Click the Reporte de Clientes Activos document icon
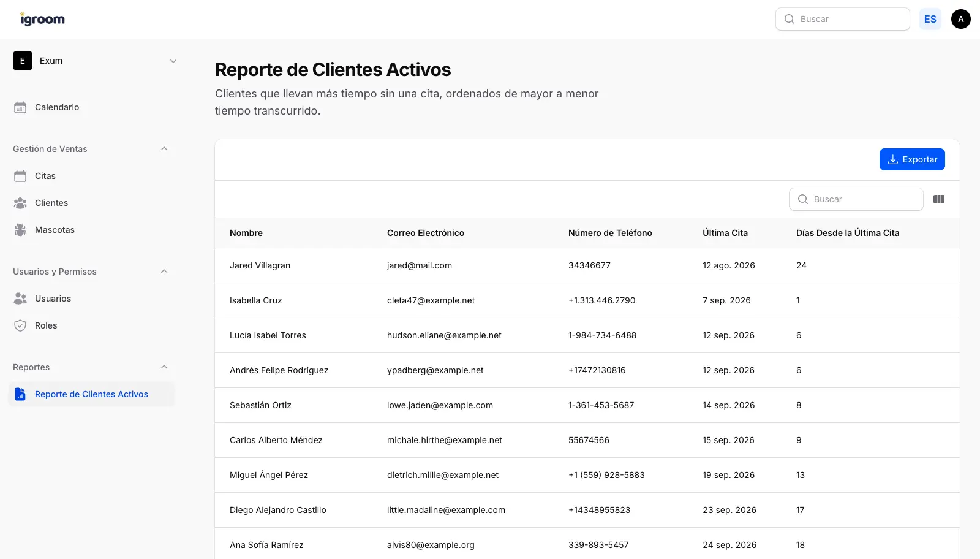 20,394
